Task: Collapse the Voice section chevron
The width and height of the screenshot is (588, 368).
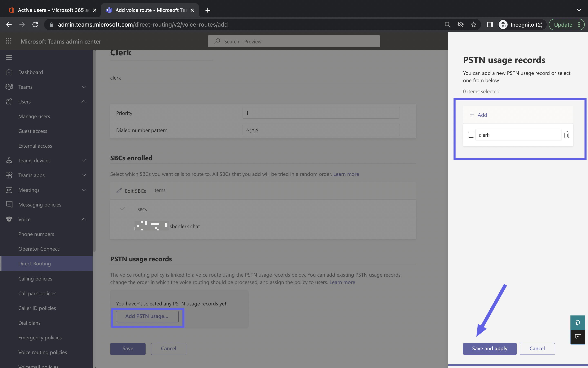Action: coord(84,219)
